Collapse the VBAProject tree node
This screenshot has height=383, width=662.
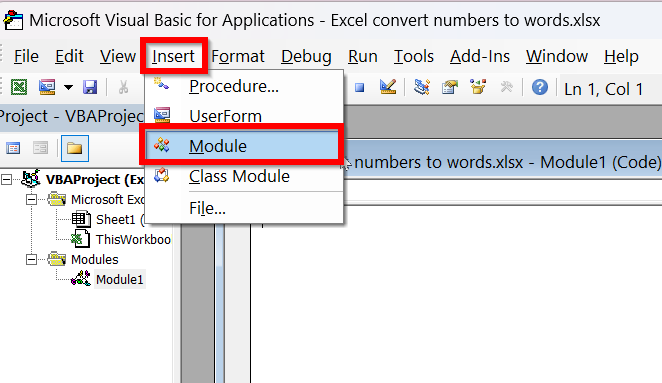point(6,180)
